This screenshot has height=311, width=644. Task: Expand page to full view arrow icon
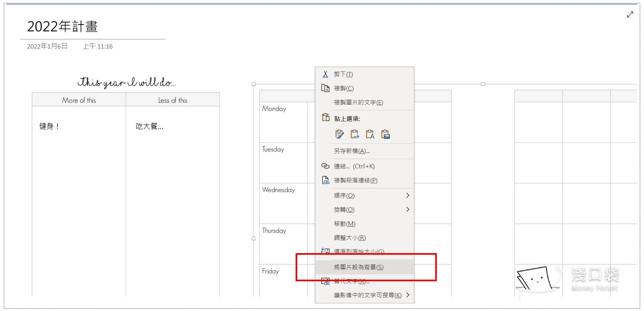[x=630, y=15]
